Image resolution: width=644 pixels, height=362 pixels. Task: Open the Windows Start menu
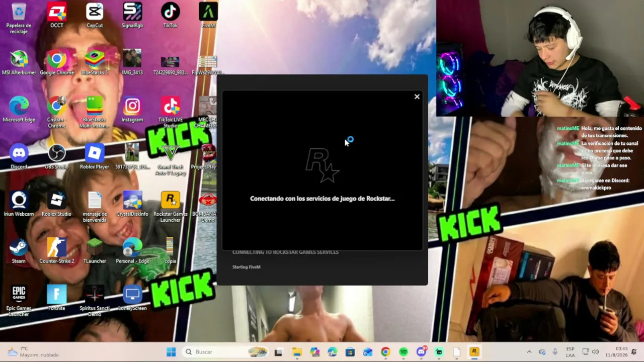(171, 352)
